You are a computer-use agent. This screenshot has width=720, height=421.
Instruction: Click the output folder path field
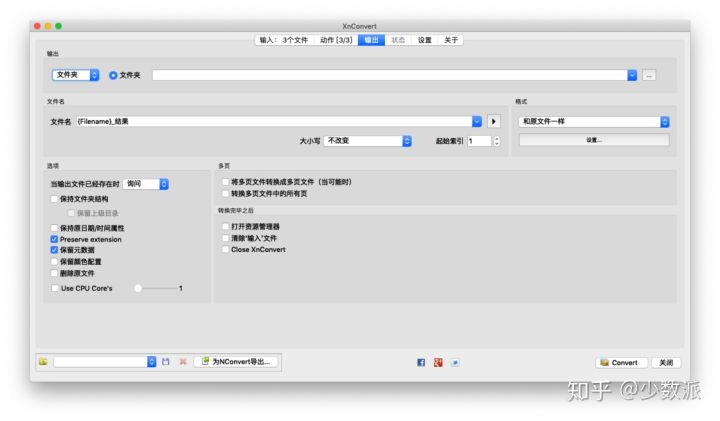point(390,75)
